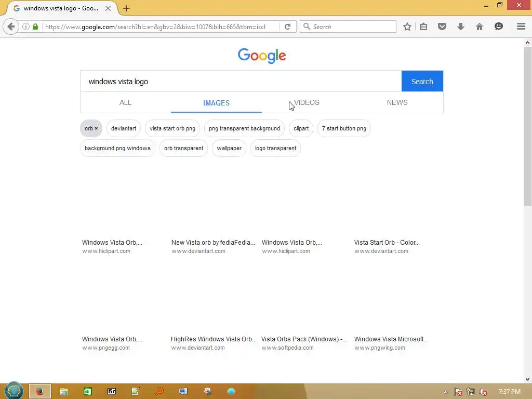
Task: Click the muted speaker volume tray icon
Action: pos(483,392)
